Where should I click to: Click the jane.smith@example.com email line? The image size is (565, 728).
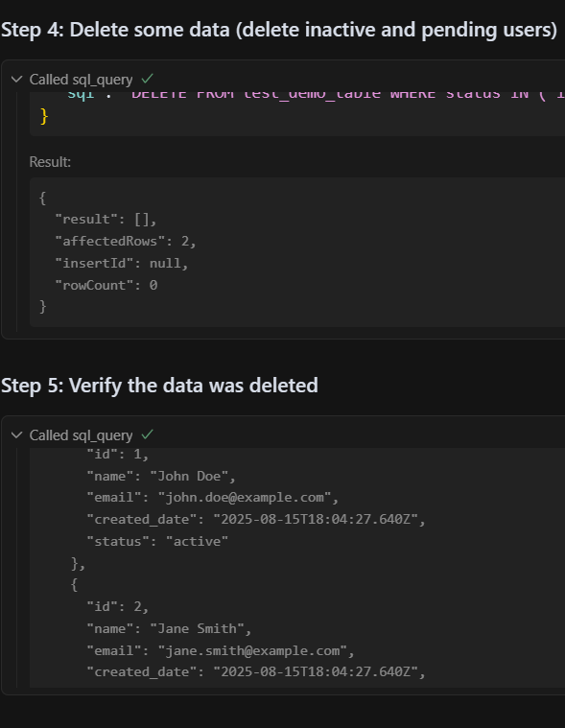220,651
